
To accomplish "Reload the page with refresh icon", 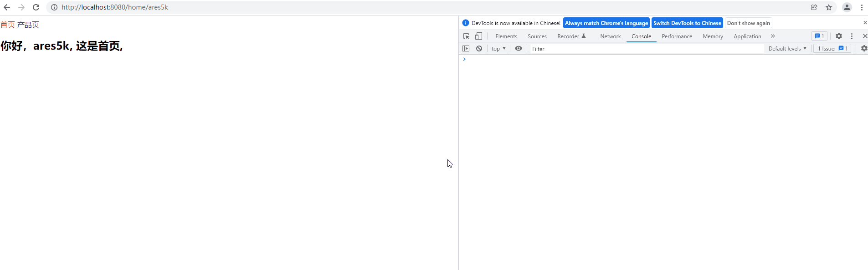I will (36, 7).
